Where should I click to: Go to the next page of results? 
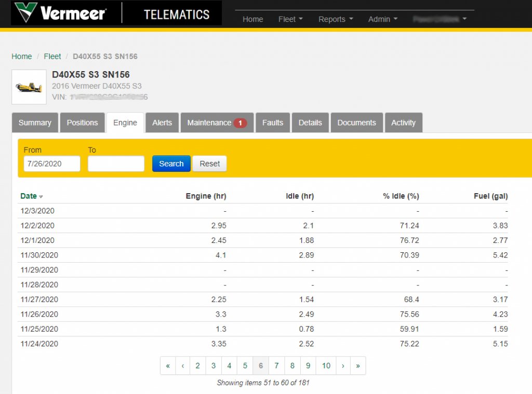point(343,365)
